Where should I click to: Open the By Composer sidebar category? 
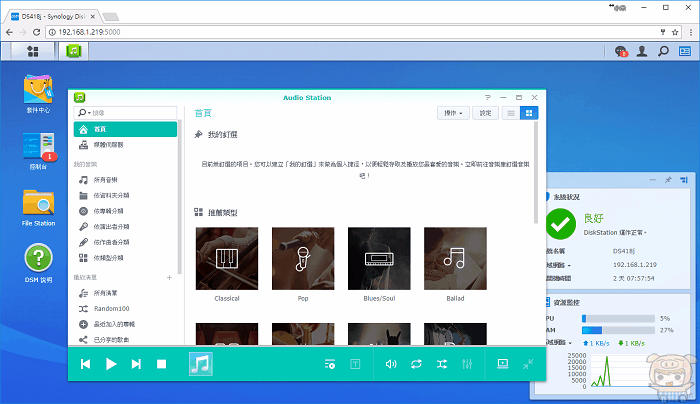125,242
